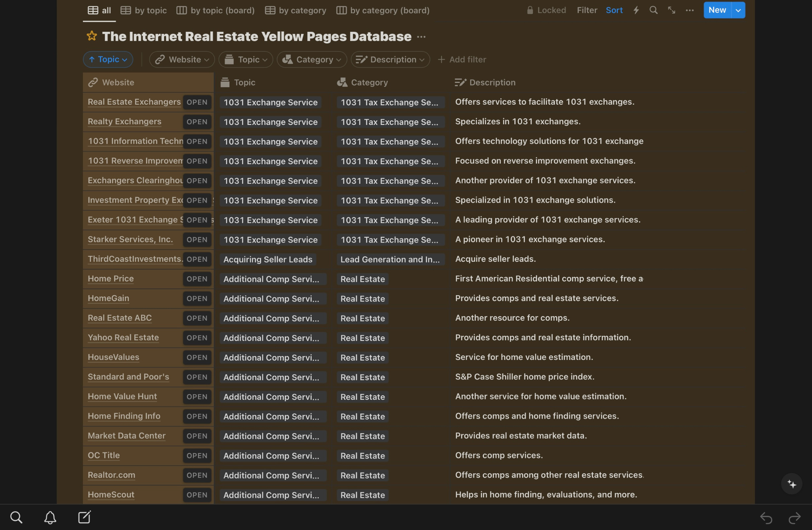Open database in full page via expand arrows
812x530 pixels.
(671, 10)
